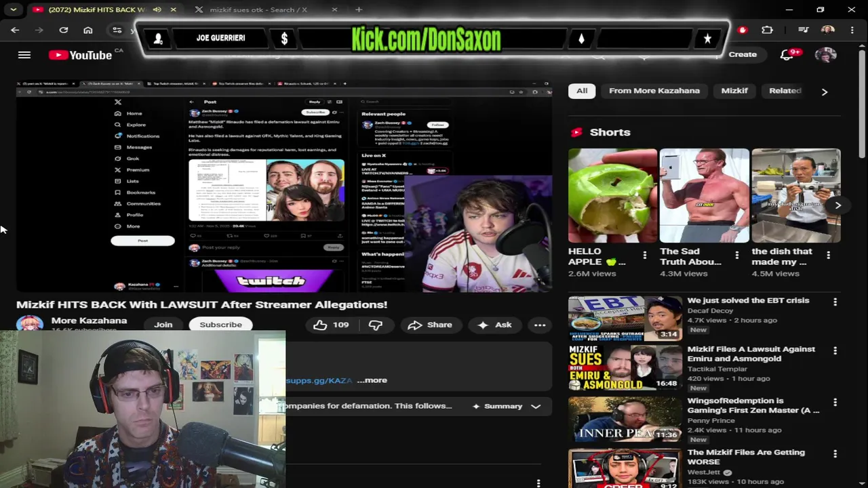Screen dimensions: 868x488
Task: Open Decaf Decoy channel name
Action: [x=710, y=310]
